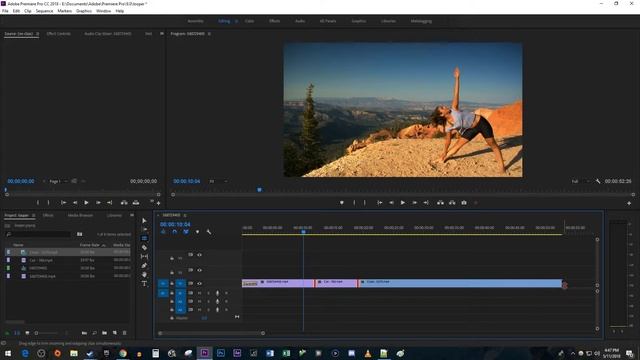
Task: Open playback resolution Full dropdown
Action: pos(581,181)
